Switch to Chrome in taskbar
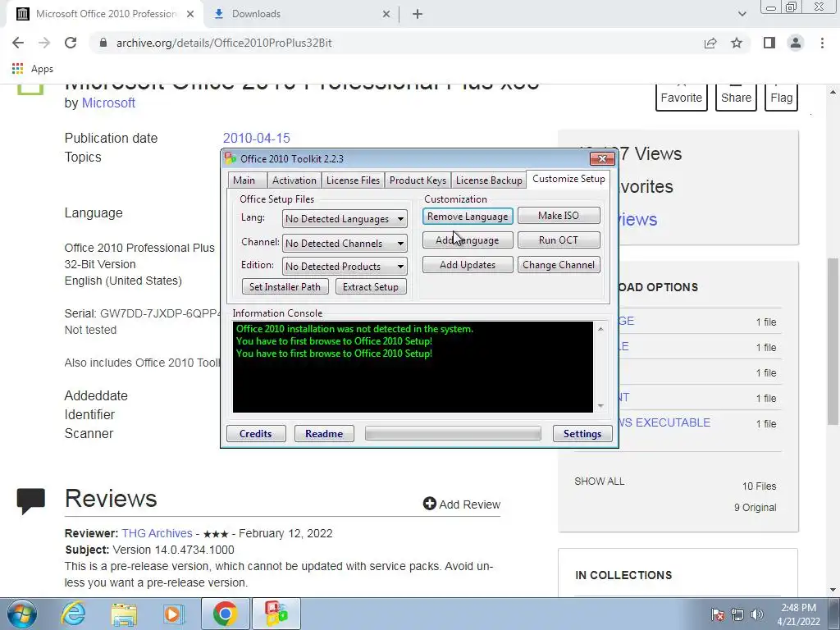The width and height of the screenshot is (840, 630). [x=225, y=614]
